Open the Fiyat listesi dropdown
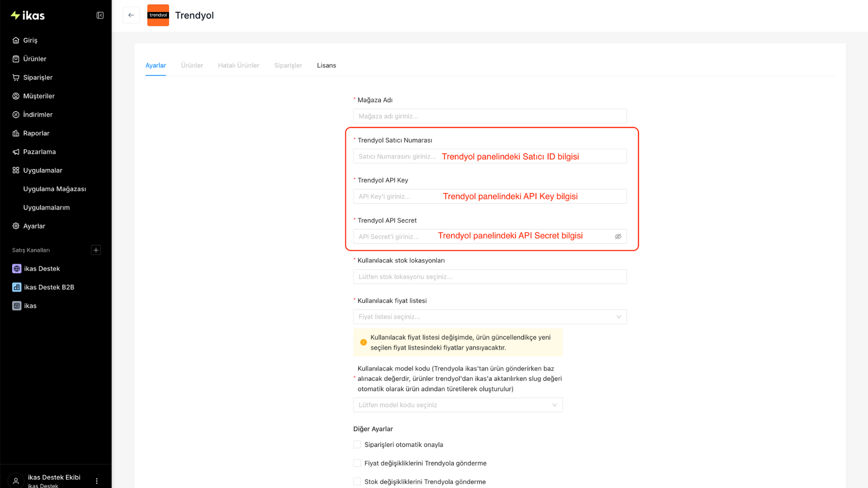 point(490,317)
